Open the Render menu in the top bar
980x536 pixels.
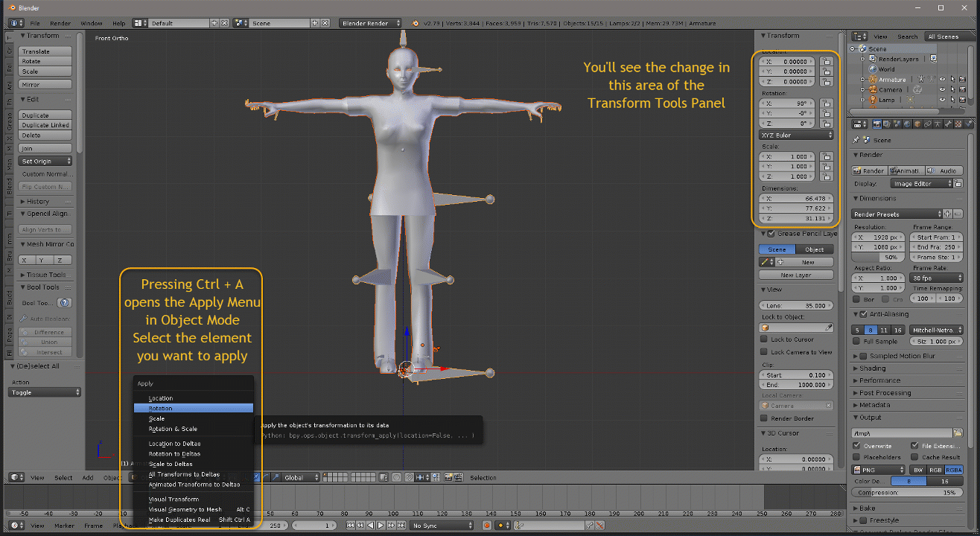[x=60, y=23]
